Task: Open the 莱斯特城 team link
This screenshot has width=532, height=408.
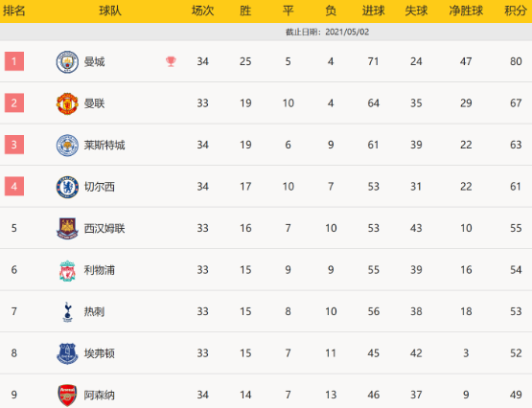Action: click(104, 145)
